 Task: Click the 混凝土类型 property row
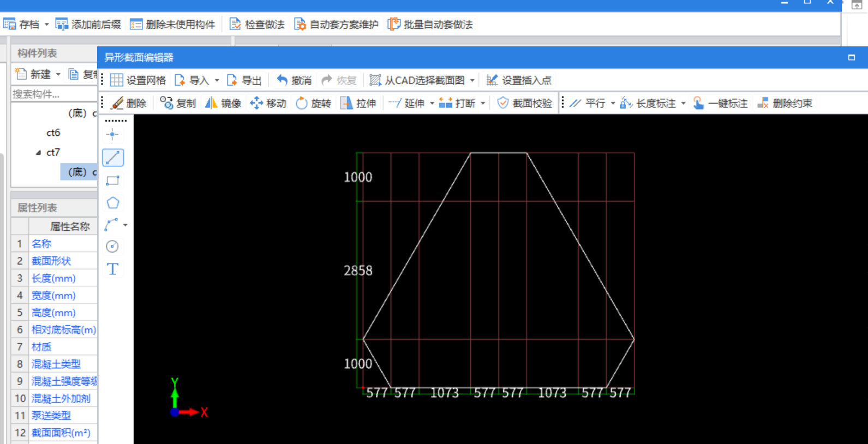click(x=55, y=364)
